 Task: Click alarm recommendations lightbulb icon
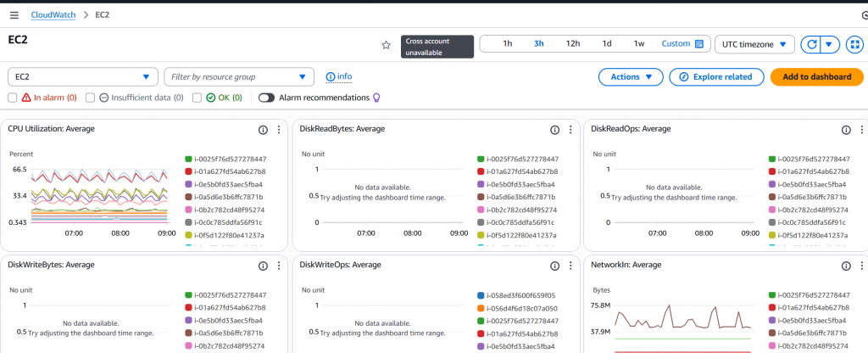click(x=377, y=98)
